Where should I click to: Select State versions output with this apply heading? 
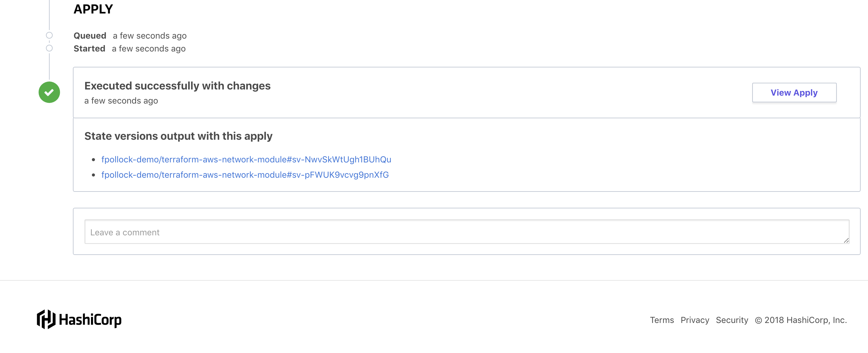pos(178,136)
